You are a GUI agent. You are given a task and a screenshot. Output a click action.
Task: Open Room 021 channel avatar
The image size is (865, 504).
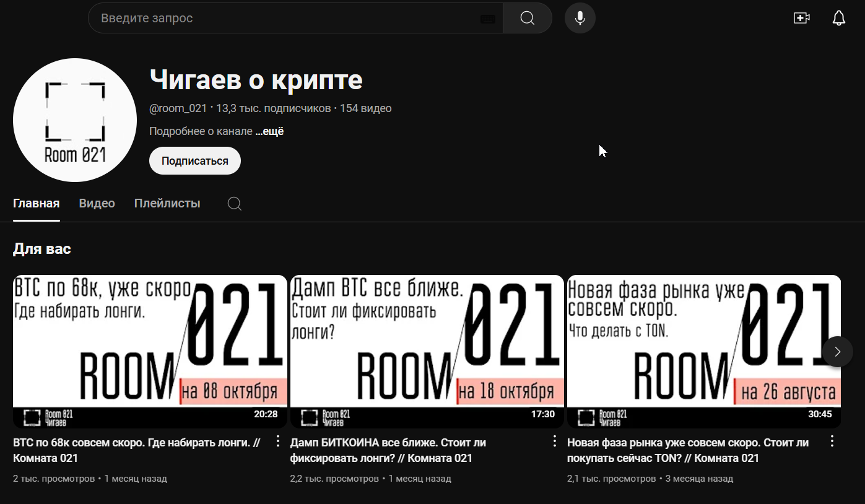(x=75, y=120)
